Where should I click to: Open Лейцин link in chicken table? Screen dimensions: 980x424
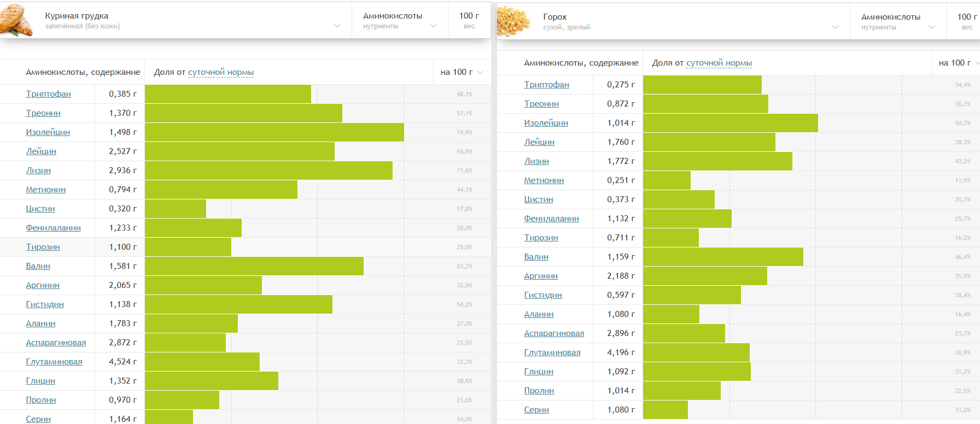coord(41,151)
